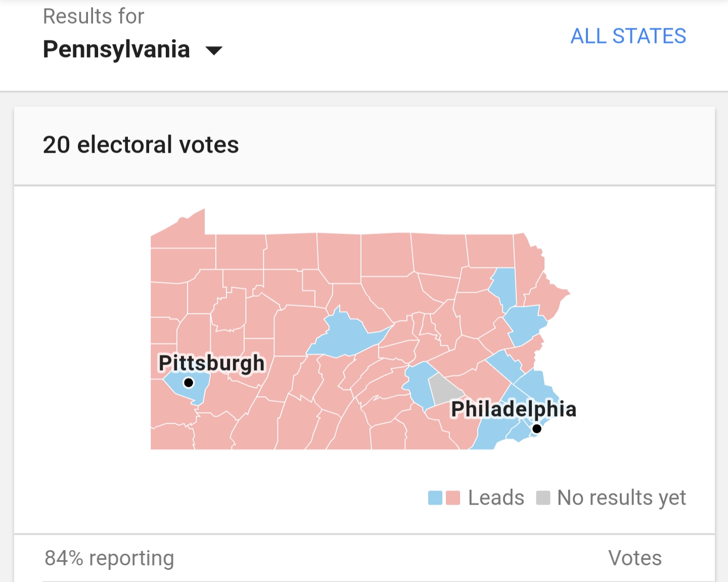
Task: Click the 84% reporting text
Action: (109, 558)
